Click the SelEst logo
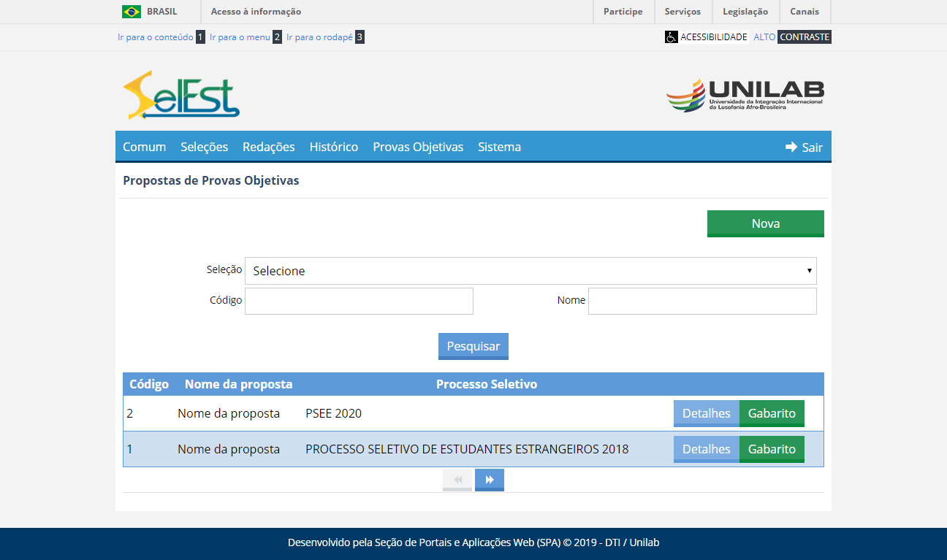Screen dimensions: 947x560 (x=181, y=95)
